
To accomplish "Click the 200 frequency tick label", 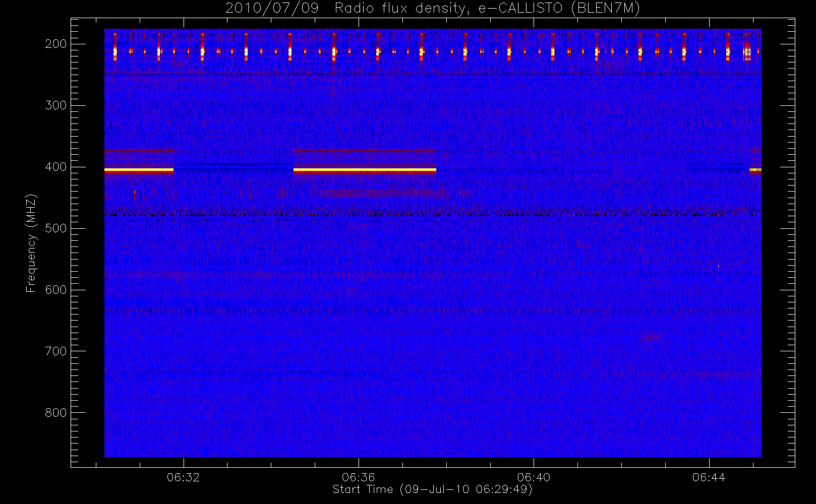I will 56,44.
